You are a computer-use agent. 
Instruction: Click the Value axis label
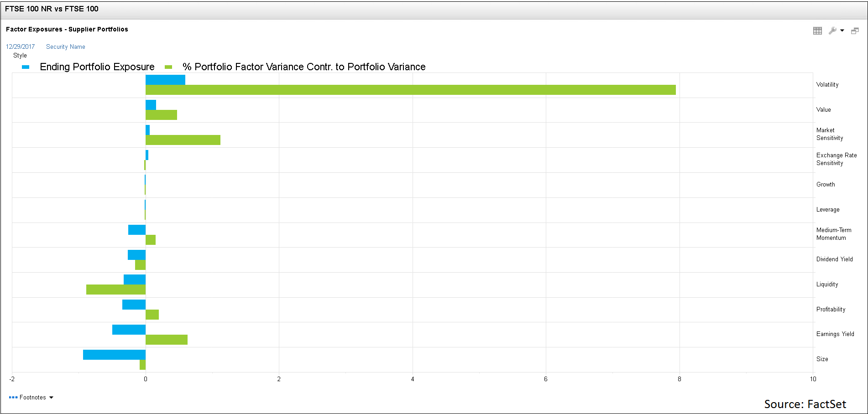[823, 110]
